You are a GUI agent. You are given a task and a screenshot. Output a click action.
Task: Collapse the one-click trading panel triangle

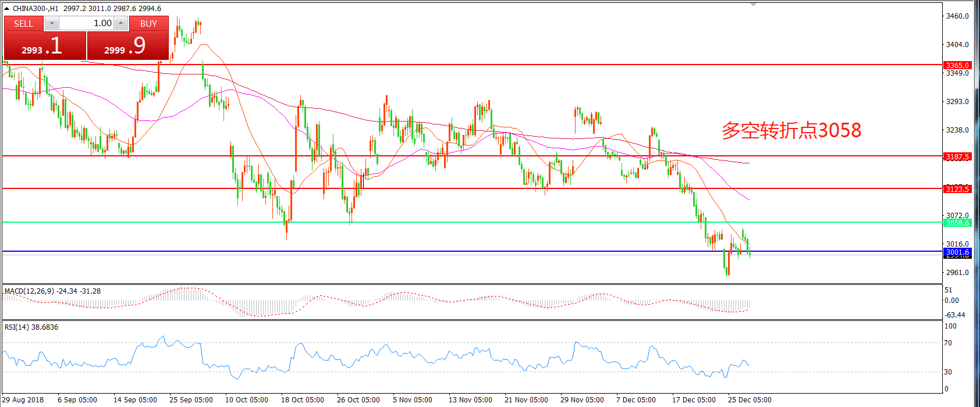coord(6,9)
